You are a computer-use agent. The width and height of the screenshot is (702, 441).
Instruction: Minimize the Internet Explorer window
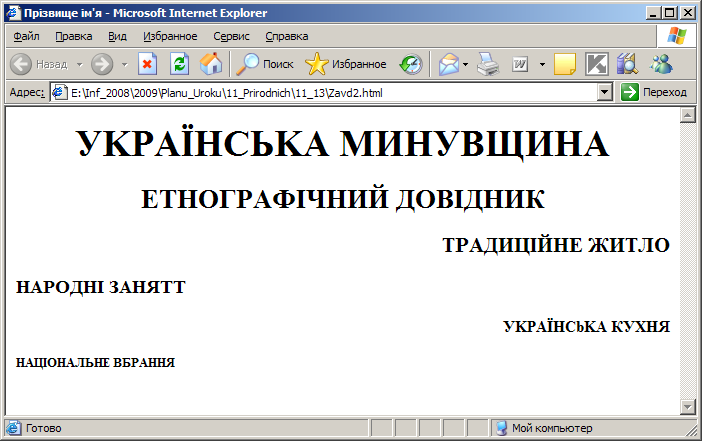[x=653, y=13]
